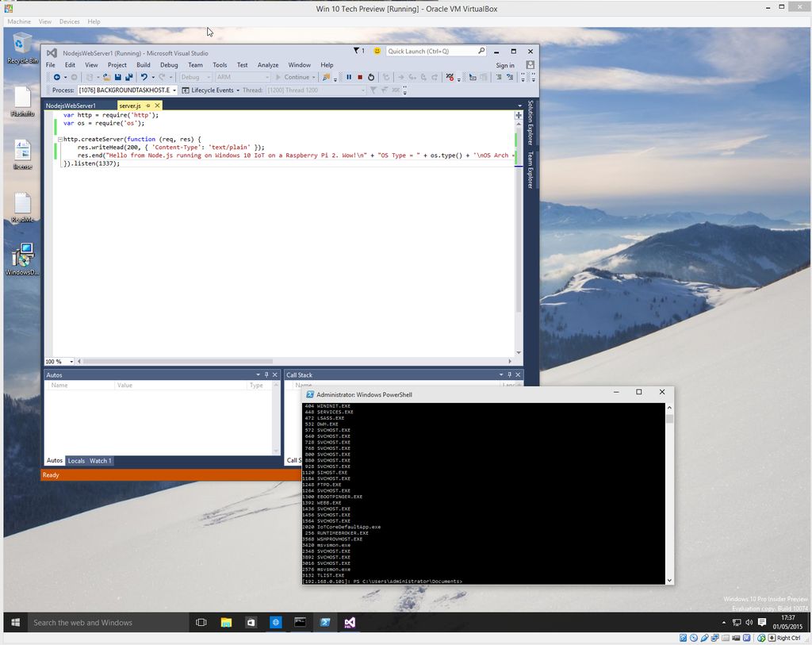Click the Sign in link
Image resolution: width=812 pixels, height=645 pixels.
point(505,65)
